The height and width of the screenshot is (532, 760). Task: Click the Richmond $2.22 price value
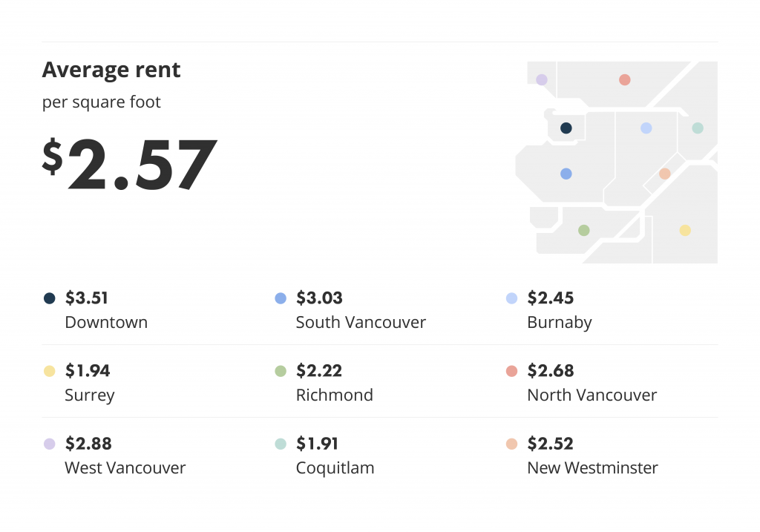(x=319, y=371)
